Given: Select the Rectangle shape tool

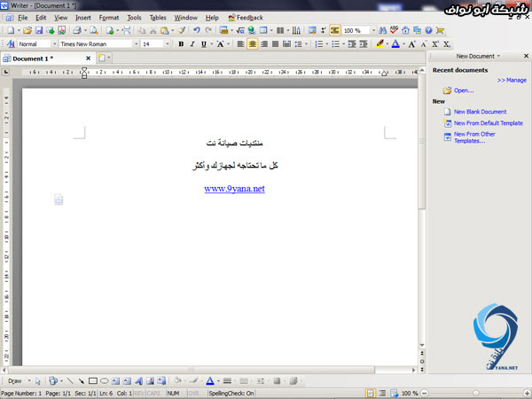Looking at the screenshot, I should pyautogui.click(x=93, y=381).
